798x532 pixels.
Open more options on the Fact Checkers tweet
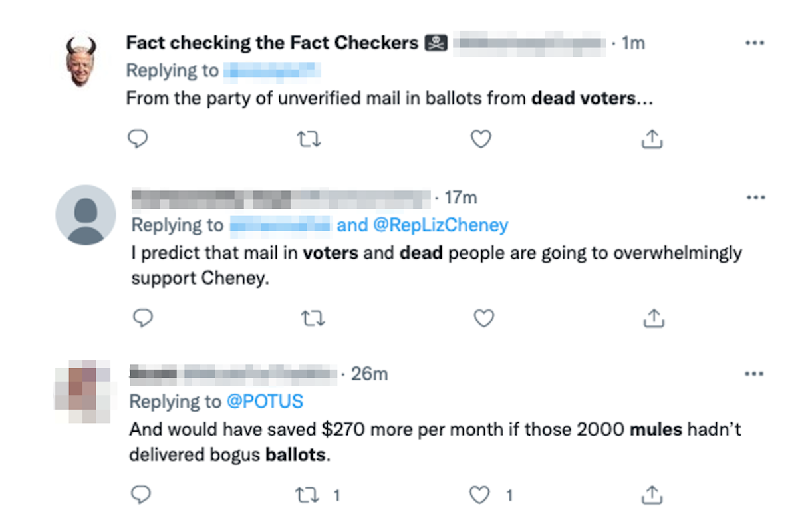[755, 42]
